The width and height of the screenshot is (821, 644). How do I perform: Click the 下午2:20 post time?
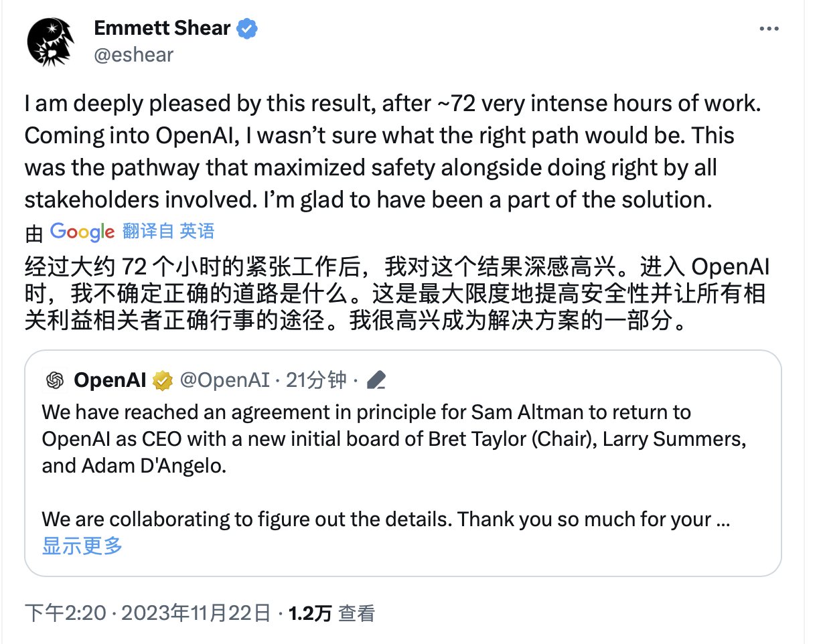65,613
